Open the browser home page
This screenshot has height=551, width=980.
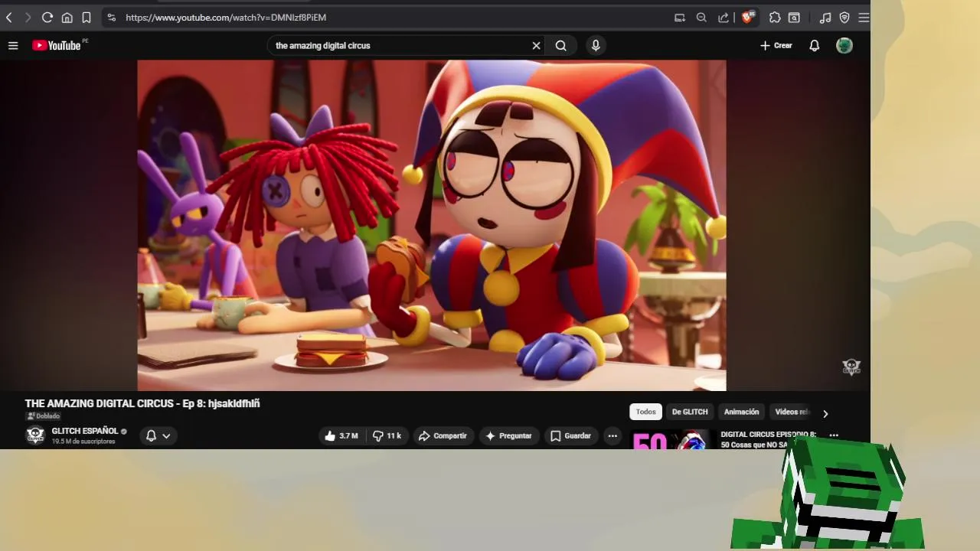(x=67, y=17)
